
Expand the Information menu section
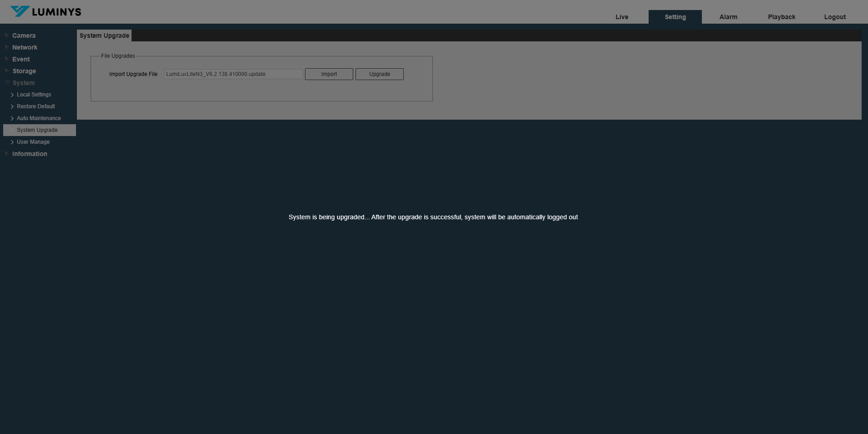[30, 154]
